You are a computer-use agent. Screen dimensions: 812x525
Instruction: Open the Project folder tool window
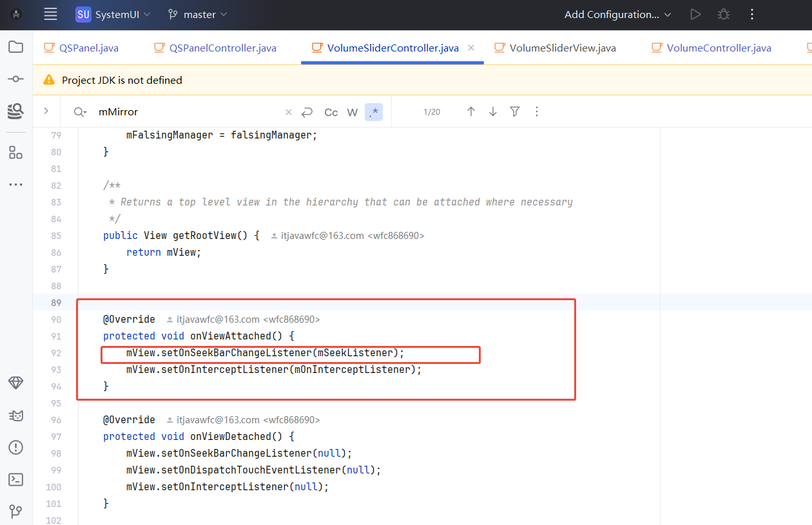click(x=15, y=46)
